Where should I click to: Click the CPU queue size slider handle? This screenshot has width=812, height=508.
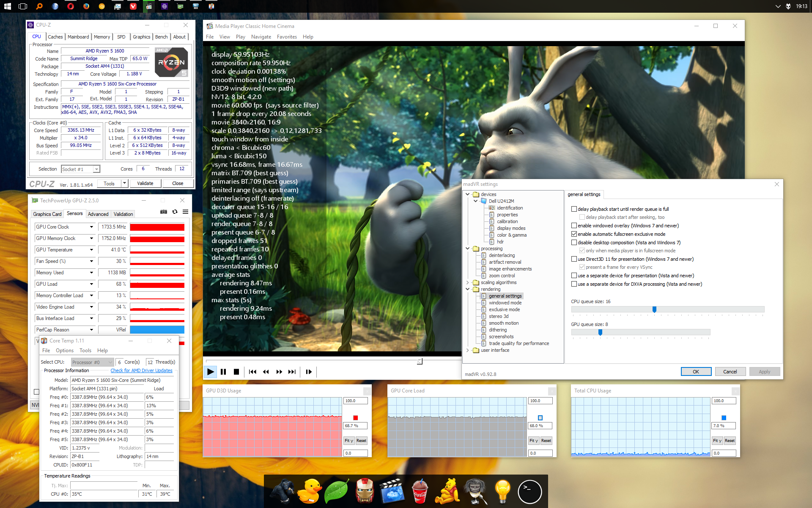tap(654, 309)
